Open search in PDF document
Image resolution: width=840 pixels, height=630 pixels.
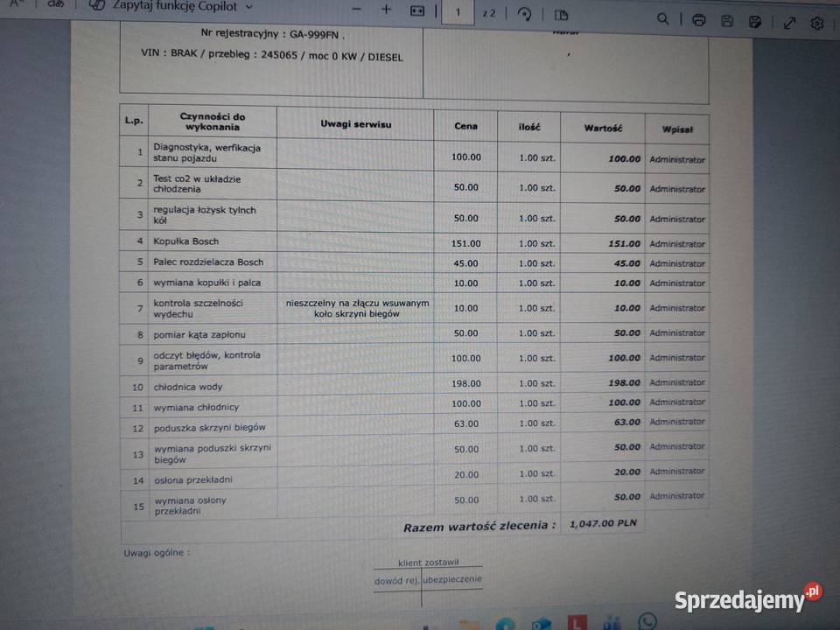coord(663,19)
